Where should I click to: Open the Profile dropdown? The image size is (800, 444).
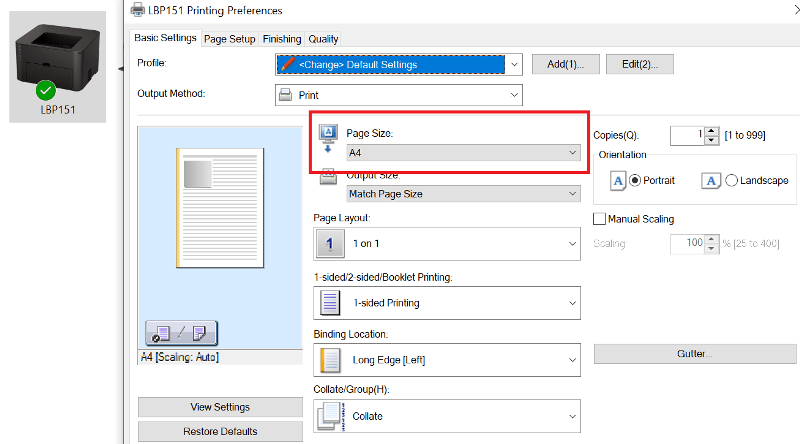[x=398, y=64]
